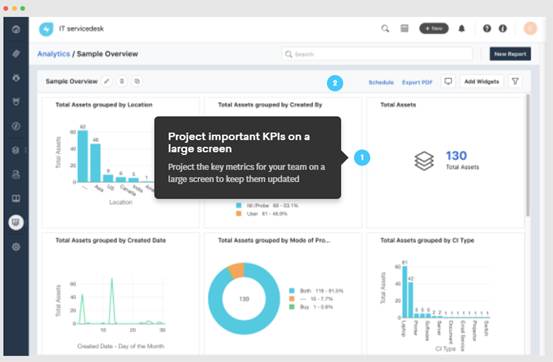This screenshot has height=362, width=553.
Task: Open the filter funnel icon
Action: point(515,82)
